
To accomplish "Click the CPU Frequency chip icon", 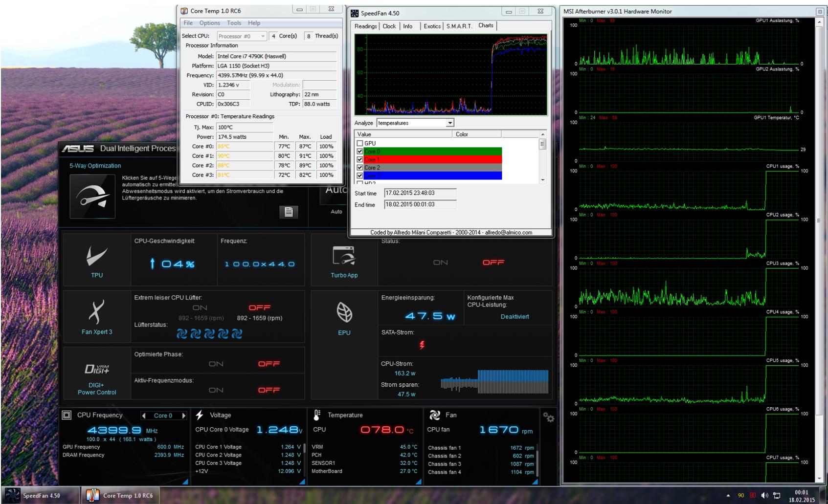I will pyautogui.click(x=67, y=415).
